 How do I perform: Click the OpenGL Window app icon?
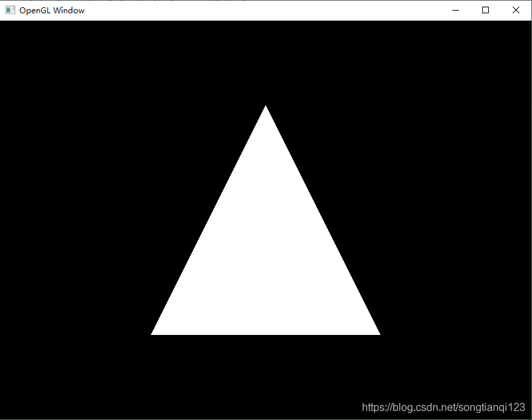(x=10, y=10)
